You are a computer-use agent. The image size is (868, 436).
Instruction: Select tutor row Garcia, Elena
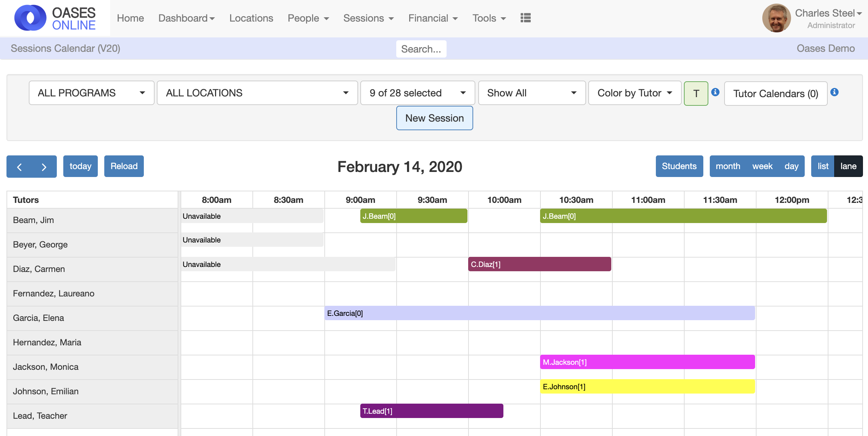click(92, 318)
